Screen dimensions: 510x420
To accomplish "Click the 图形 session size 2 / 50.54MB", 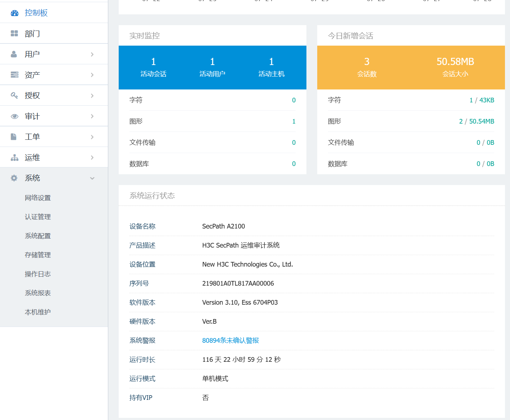I will pyautogui.click(x=476, y=121).
